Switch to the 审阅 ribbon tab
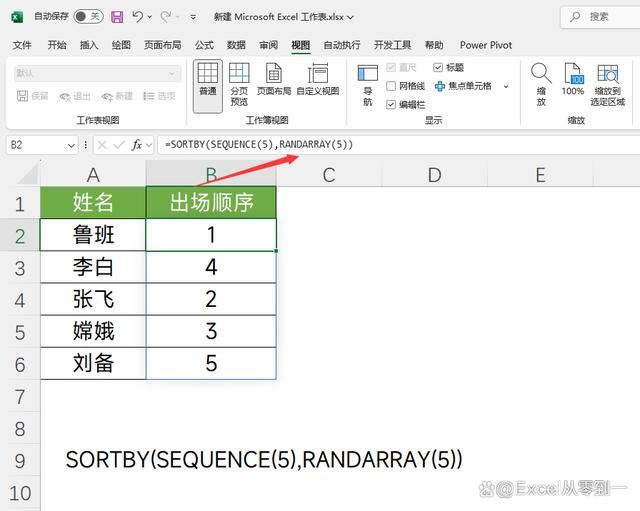 tap(269, 45)
